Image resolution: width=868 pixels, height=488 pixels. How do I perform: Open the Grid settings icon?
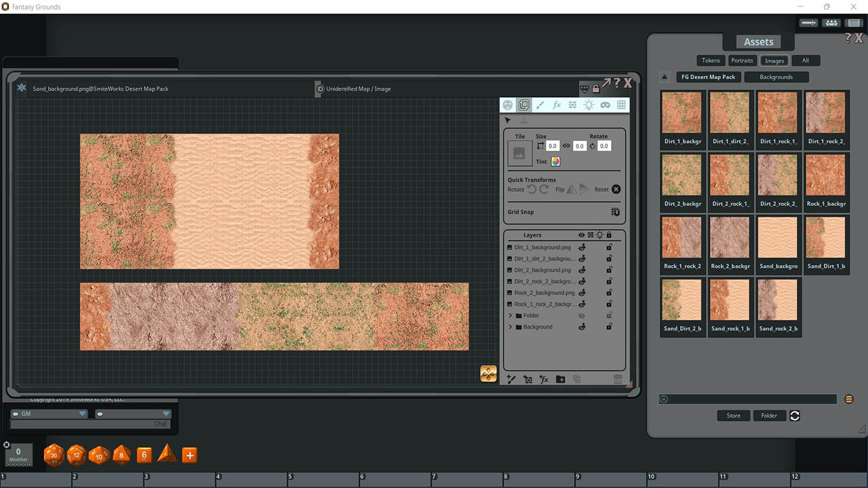tap(621, 104)
